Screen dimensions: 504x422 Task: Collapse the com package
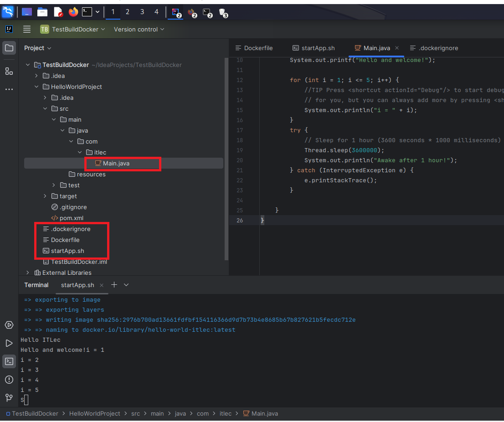[x=71, y=141]
